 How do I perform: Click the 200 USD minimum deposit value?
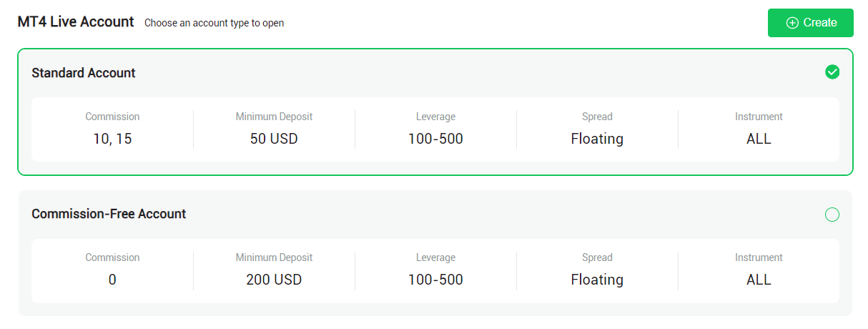coord(274,280)
